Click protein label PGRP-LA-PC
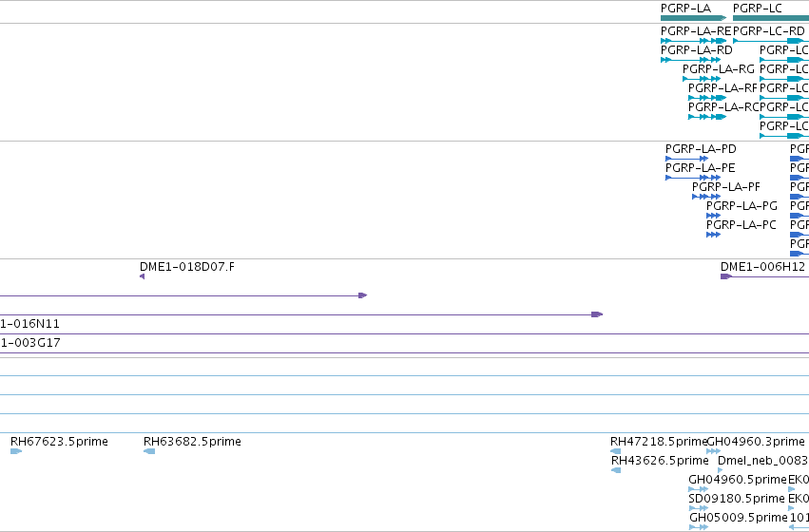This screenshot has height=532, width=809. pyautogui.click(x=741, y=225)
